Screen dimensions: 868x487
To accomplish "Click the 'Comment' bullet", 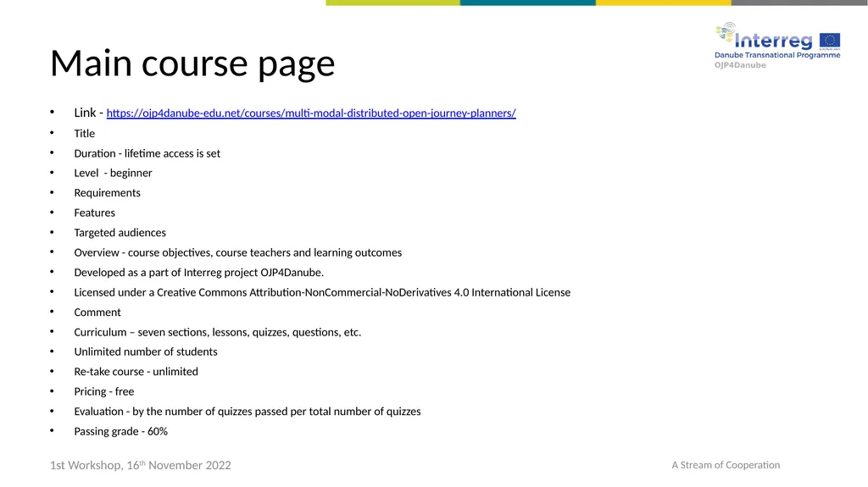I will [x=97, y=313].
